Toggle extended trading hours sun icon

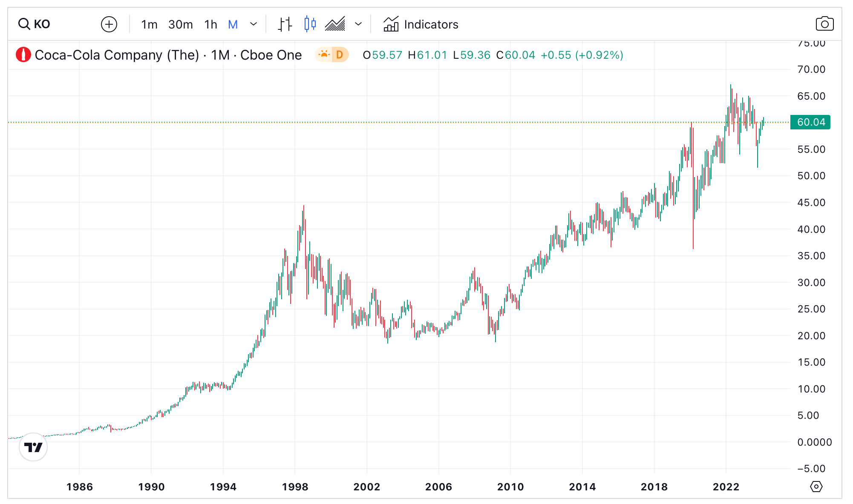[324, 55]
